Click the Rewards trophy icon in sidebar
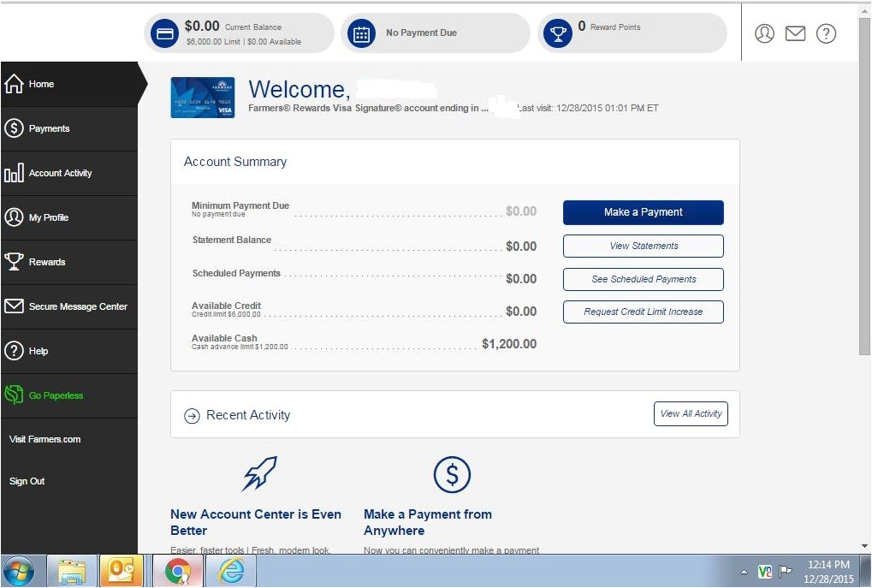This screenshot has height=588, width=872. 14,261
